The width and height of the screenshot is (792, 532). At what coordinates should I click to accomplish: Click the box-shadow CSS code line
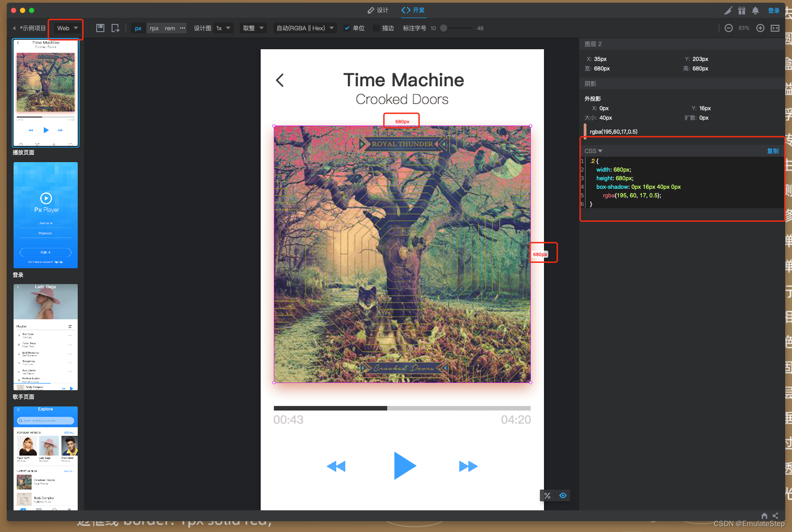(638, 187)
